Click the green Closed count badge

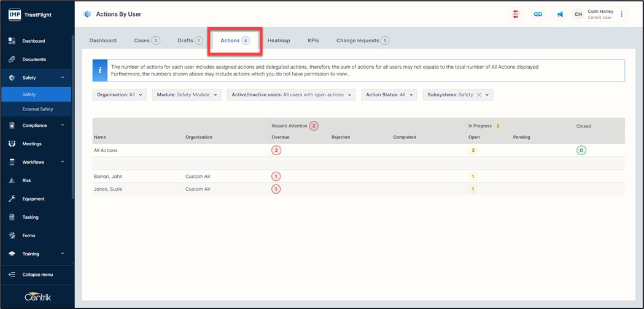[x=581, y=150]
